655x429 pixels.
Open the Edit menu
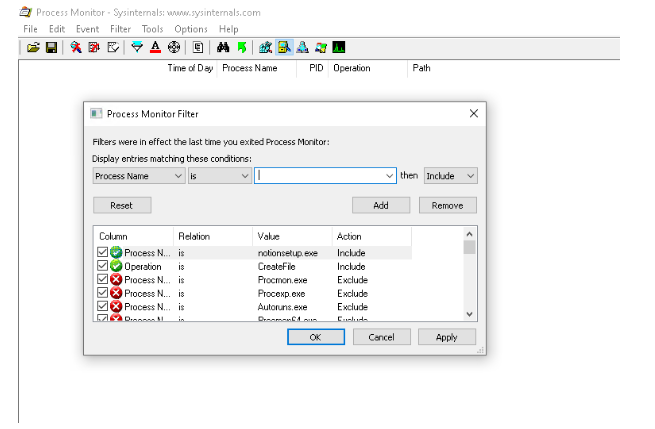coord(57,29)
